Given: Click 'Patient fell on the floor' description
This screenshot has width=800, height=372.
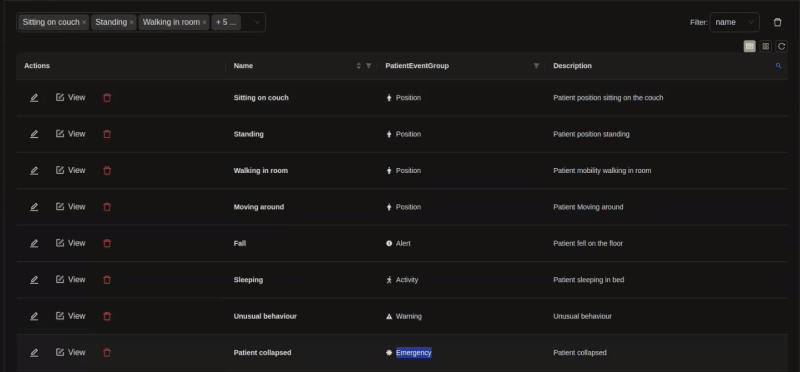Looking at the screenshot, I should coord(588,243).
